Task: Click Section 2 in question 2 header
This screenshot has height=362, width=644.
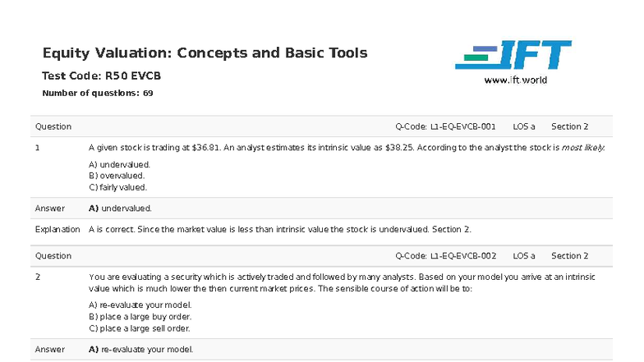Action: [569, 256]
